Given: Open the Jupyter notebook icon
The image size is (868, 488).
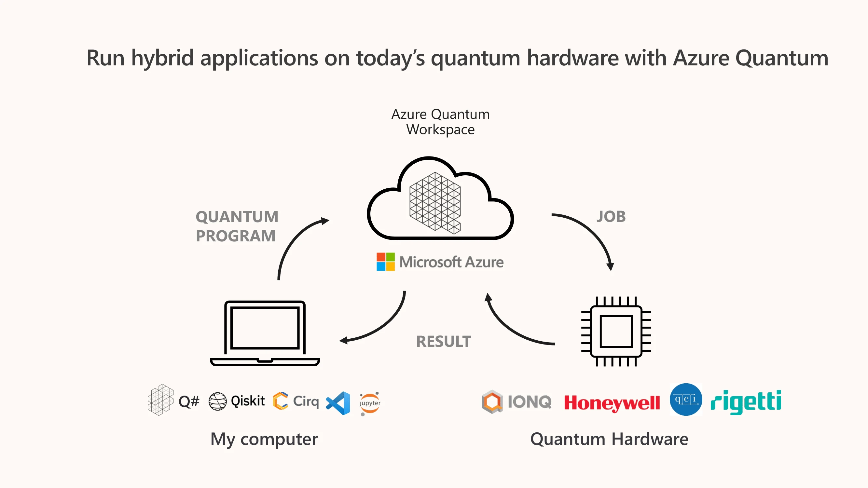Looking at the screenshot, I should click(x=370, y=401).
